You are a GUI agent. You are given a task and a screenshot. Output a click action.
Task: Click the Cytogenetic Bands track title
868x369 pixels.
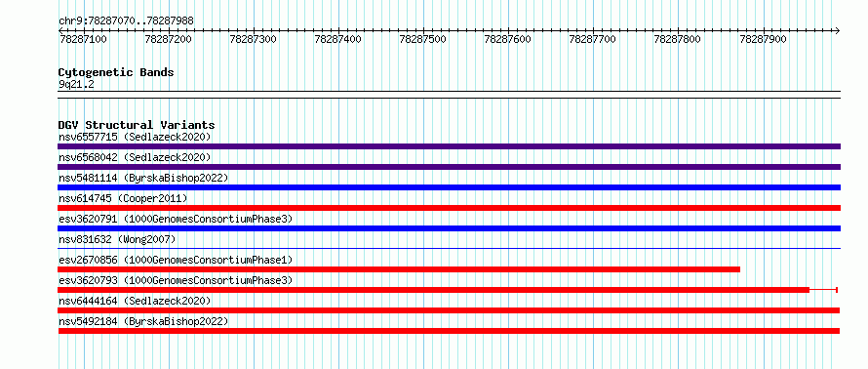(116, 72)
